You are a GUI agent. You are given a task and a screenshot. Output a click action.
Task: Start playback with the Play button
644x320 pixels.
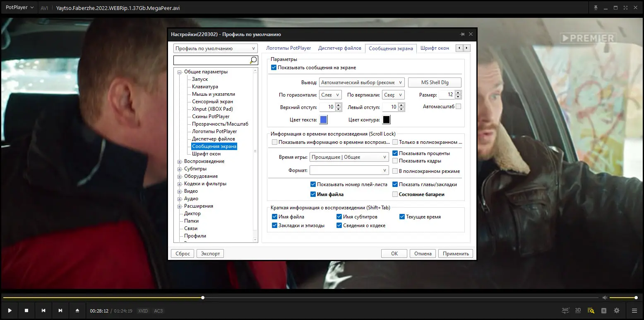coord(10,310)
